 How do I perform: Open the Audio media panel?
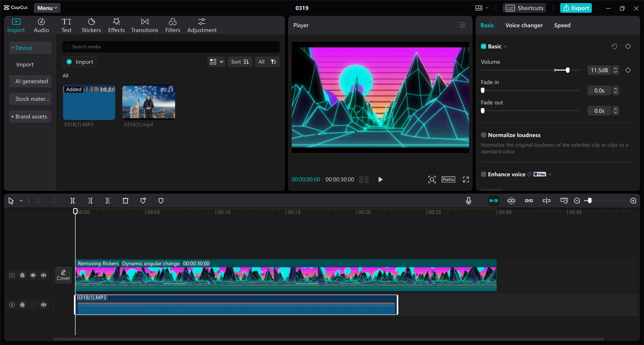(41, 25)
